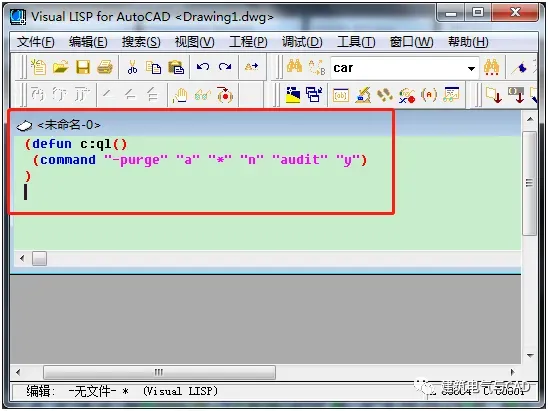Viewport: 548px width, 411px height.
Task: Open the 编辑(E) menu
Action: pyautogui.click(x=88, y=42)
